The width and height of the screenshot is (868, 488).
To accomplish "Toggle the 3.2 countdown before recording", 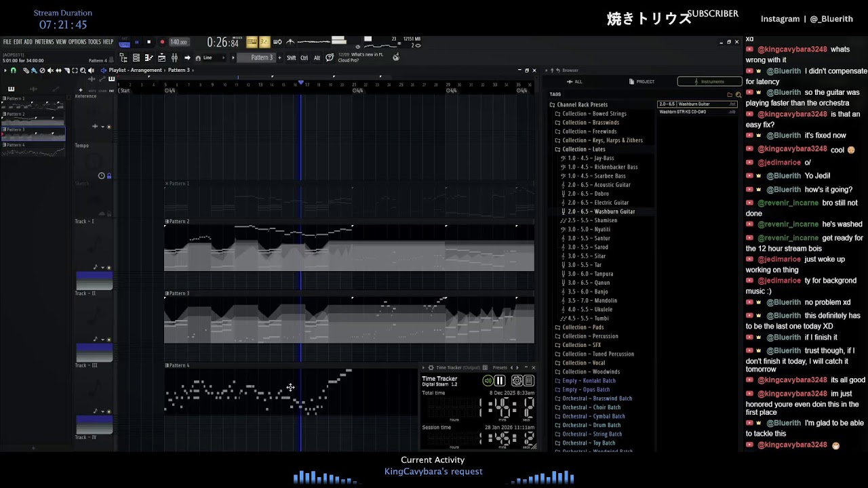I will (264, 42).
